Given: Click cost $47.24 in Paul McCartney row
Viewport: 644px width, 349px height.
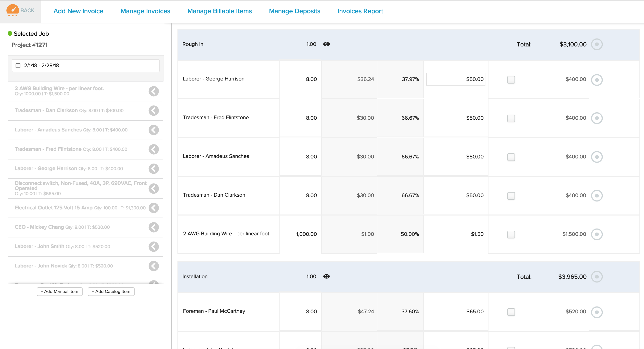Looking at the screenshot, I should (366, 312).
